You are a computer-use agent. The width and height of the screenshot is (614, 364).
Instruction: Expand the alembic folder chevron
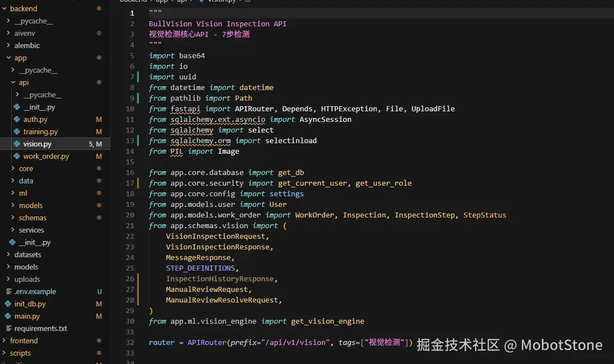8,45
